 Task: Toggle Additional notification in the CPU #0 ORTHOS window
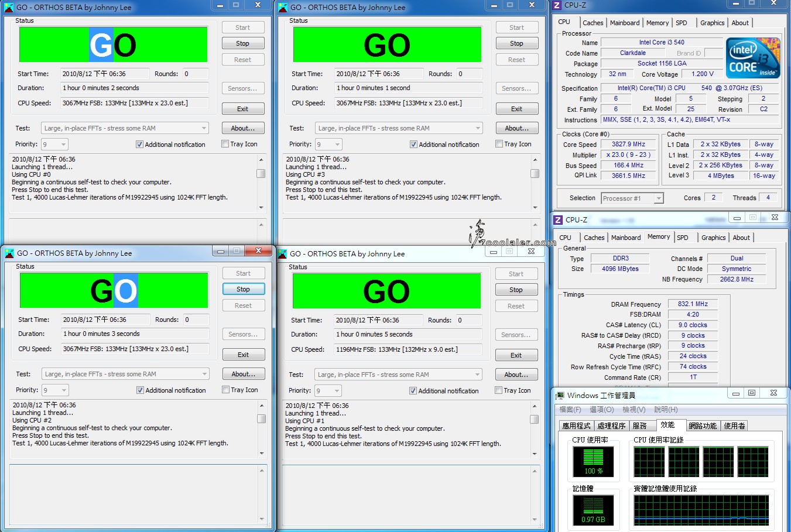tap(139, 145)
